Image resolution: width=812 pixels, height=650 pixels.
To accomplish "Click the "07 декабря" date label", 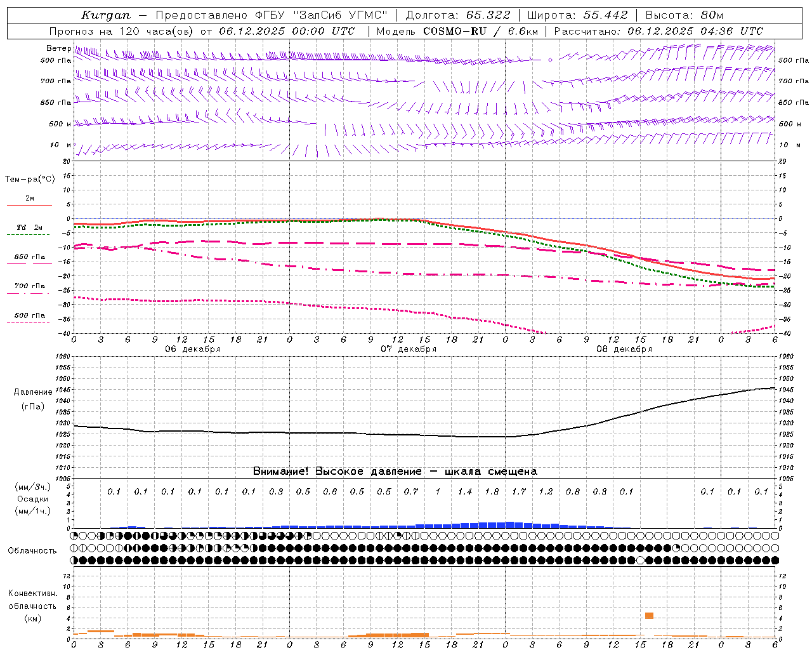I will (409, 349).
